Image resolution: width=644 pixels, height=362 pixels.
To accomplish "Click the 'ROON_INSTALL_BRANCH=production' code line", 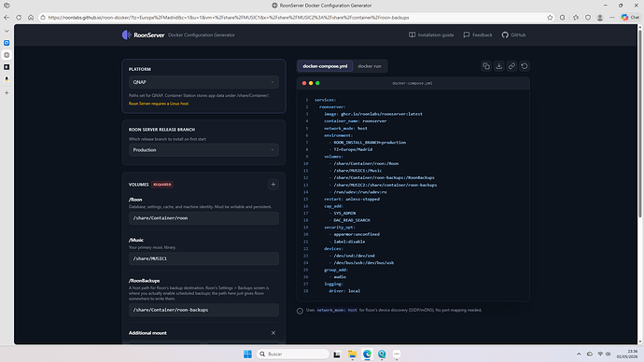I will click(x=370, y=143).
